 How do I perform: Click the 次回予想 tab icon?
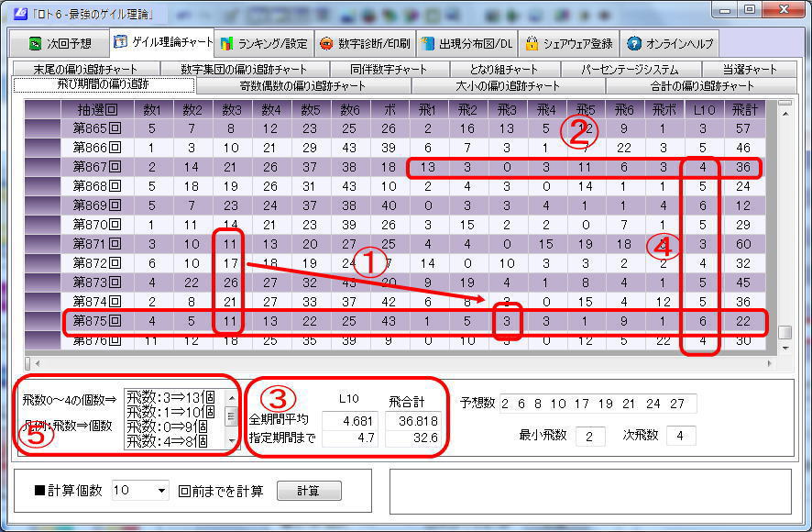pos(34,43)
